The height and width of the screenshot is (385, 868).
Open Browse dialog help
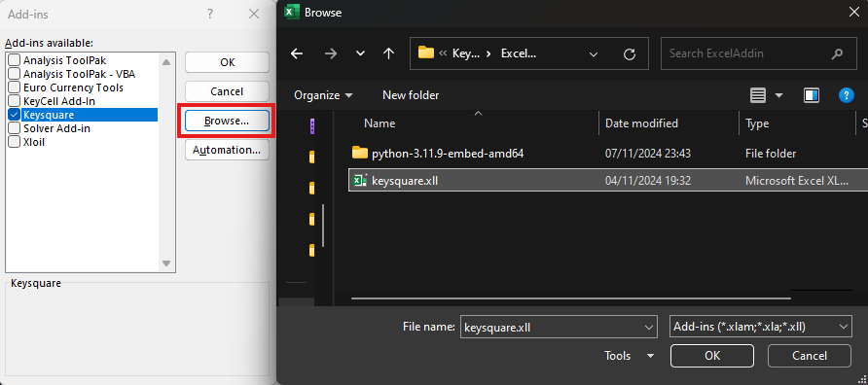847,95
